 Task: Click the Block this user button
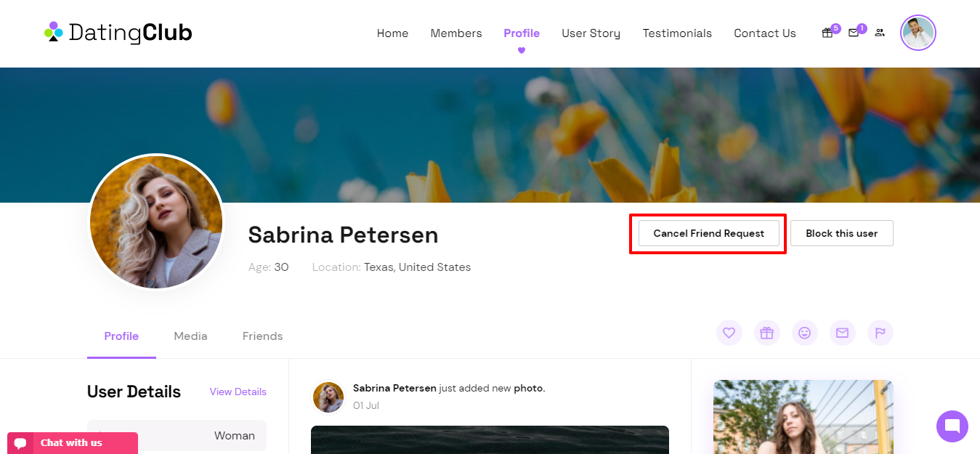841,233
